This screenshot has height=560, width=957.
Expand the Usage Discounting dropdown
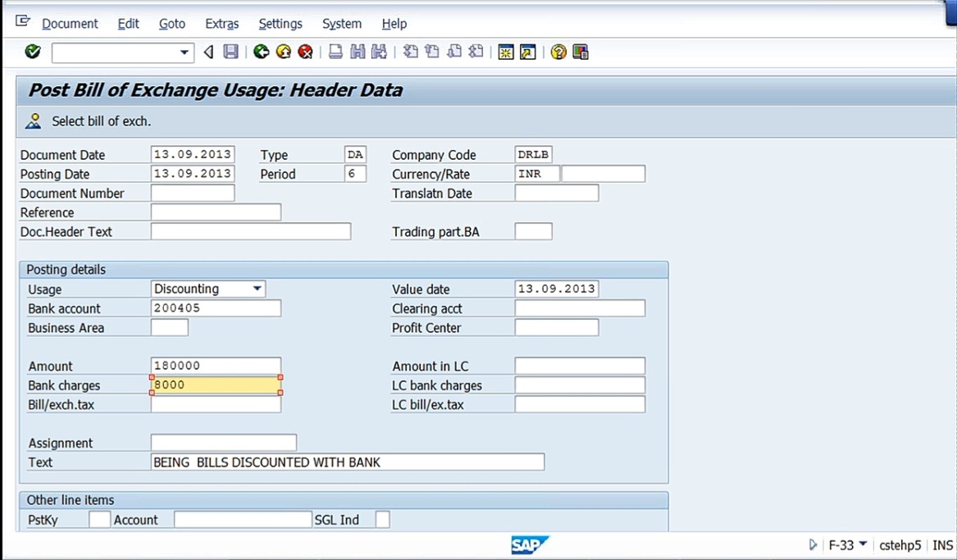257,289
